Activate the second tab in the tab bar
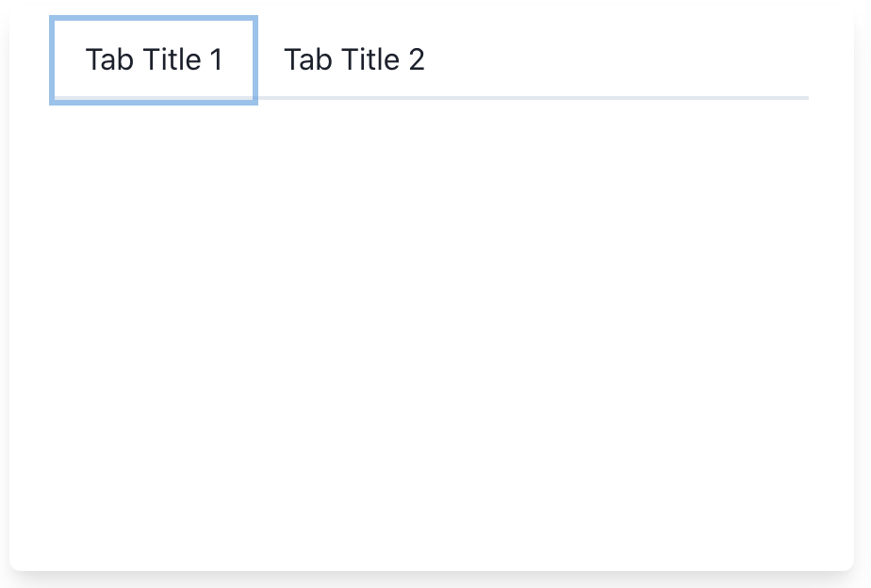The height and width of the screenshot is (588, 871). pyautogui.click(x=354, y=59)
